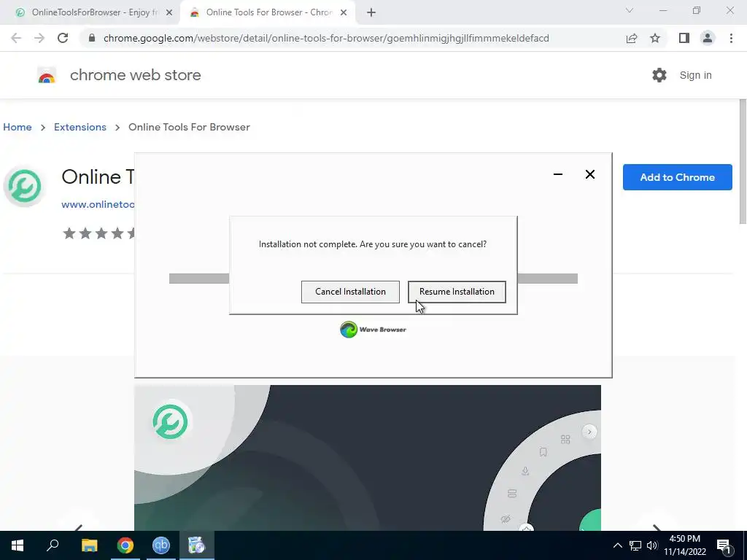Focus the address bar URL
The image size is (747, 560).
326,38
